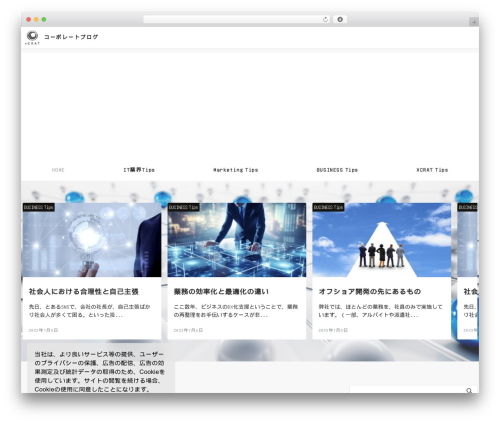Click the excerpt starting ここ数年、ビジネスの

pos(236,311)
